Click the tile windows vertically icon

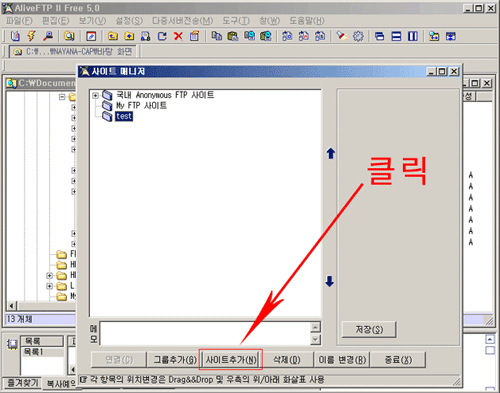click(413, 36)
